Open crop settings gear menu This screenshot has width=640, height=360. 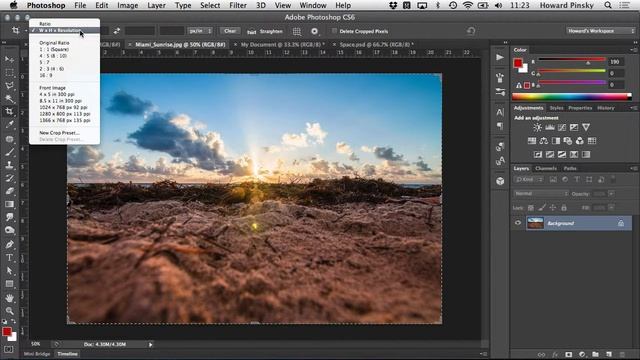tap(314, 31)
